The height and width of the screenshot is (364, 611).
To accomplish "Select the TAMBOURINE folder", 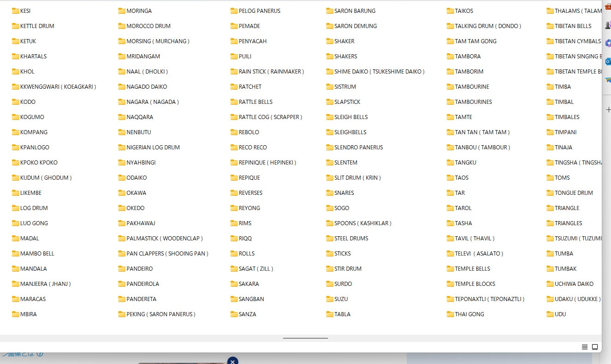I will [x=468, y=87].
